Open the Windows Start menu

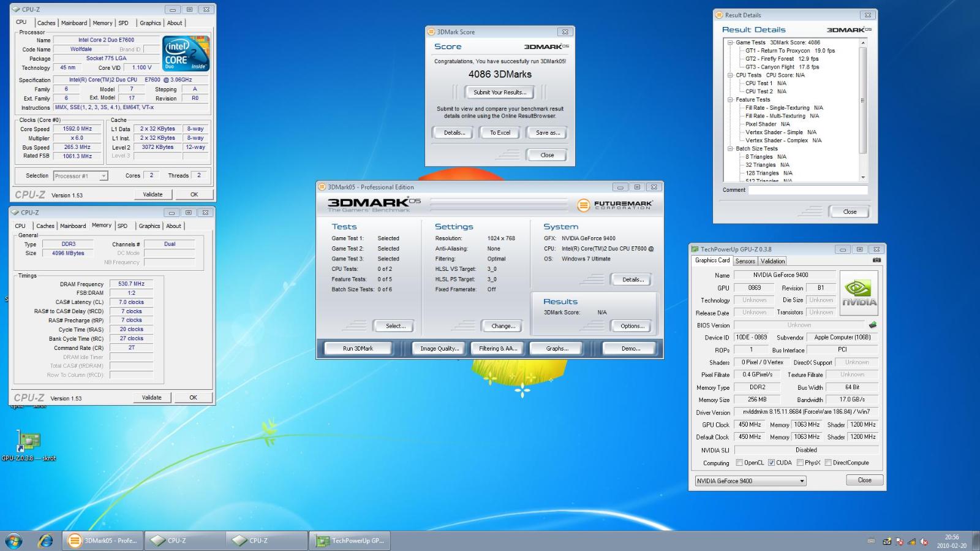point(13,541)
